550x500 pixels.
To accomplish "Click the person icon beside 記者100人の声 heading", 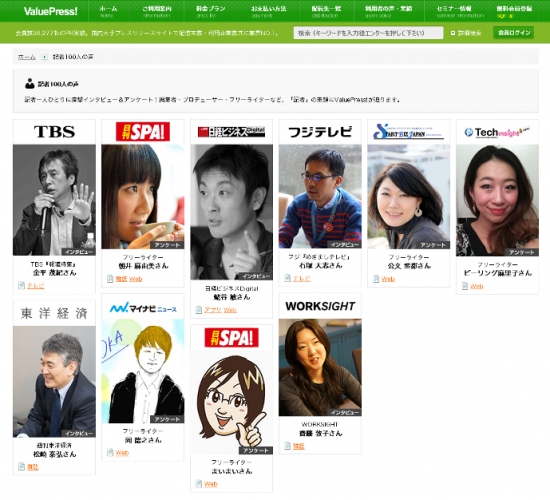I will point(30,84).
